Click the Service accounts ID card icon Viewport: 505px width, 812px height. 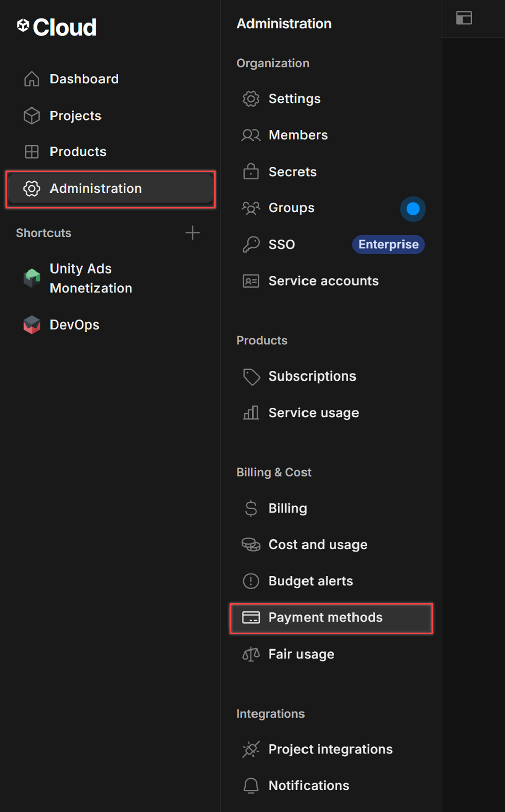pyautogui.click(x=251, y=281)
